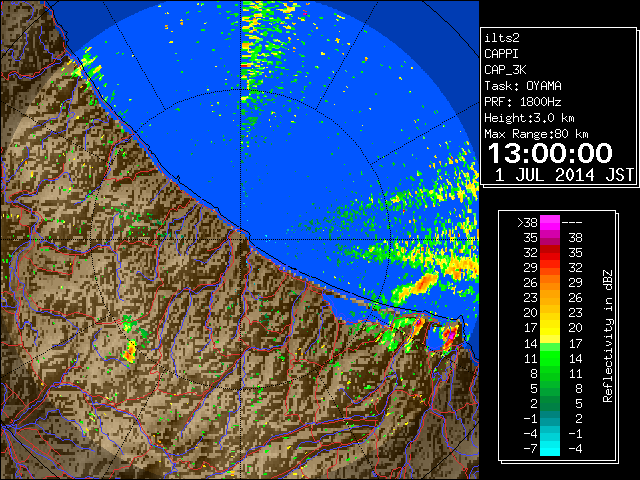Click the isolated orange echo cell inland

[130, 351]
